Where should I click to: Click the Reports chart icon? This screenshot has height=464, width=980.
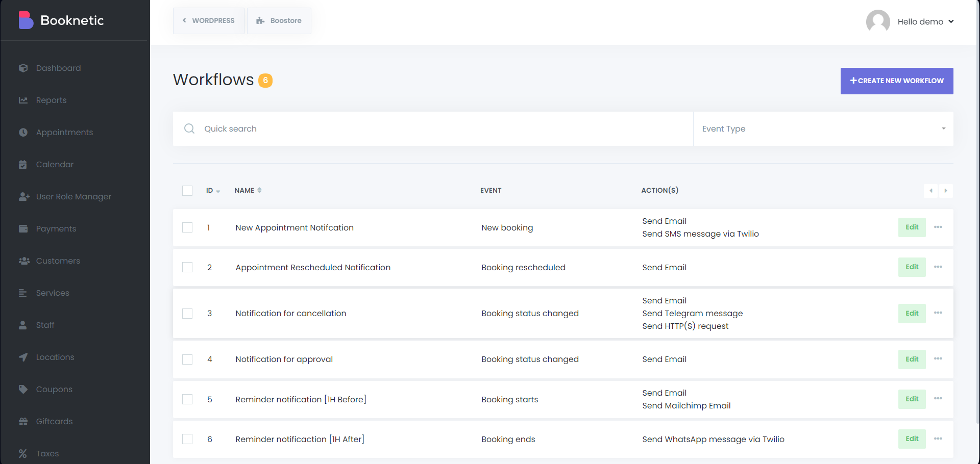click(x=23, y=100)
